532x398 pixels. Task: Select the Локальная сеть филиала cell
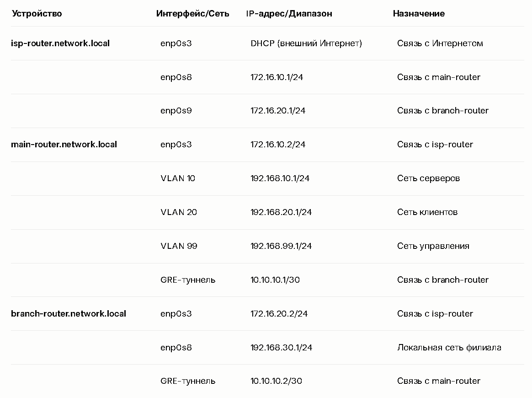tap(449, 347)
